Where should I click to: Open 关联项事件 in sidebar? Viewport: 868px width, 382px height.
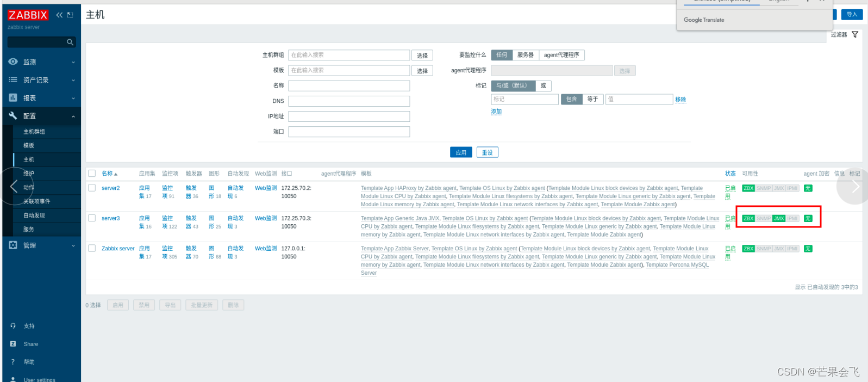37,201
